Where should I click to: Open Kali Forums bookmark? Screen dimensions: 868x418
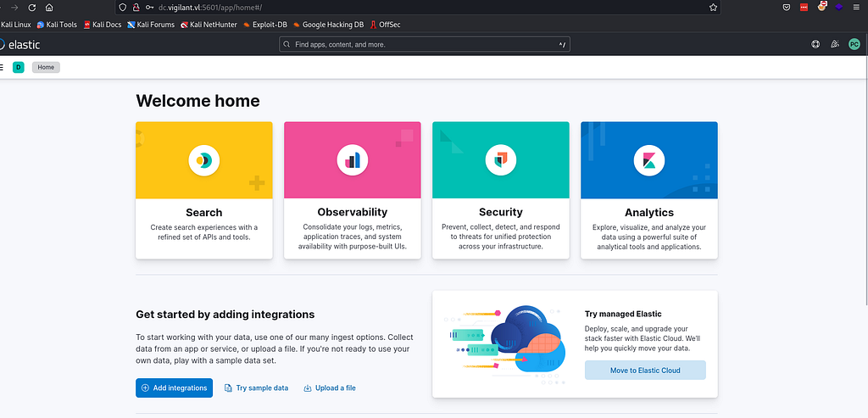(x=151, y=25)
